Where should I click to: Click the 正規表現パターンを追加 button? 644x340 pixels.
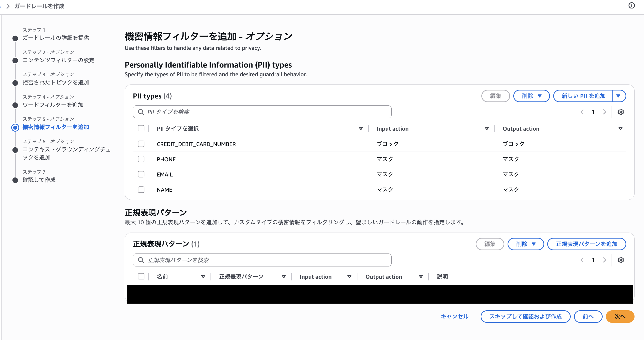(x=587, y=244)
